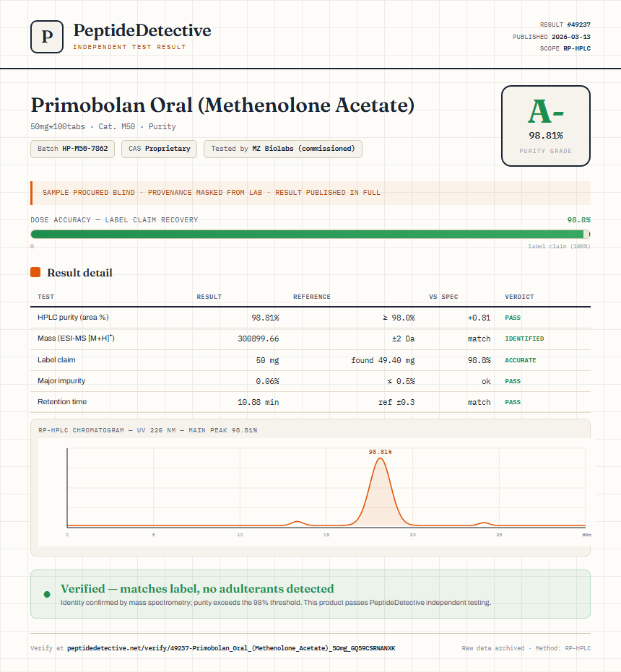Click the dose accuracy progress bar

[x=310, y=234]
